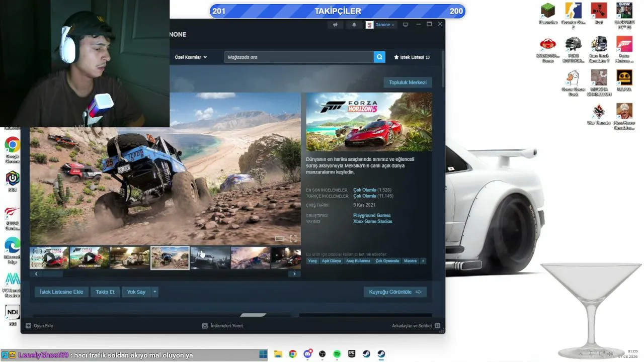
Task: Launch TLauncher Minecraft desktop shortcut
Action: point(548,14)
